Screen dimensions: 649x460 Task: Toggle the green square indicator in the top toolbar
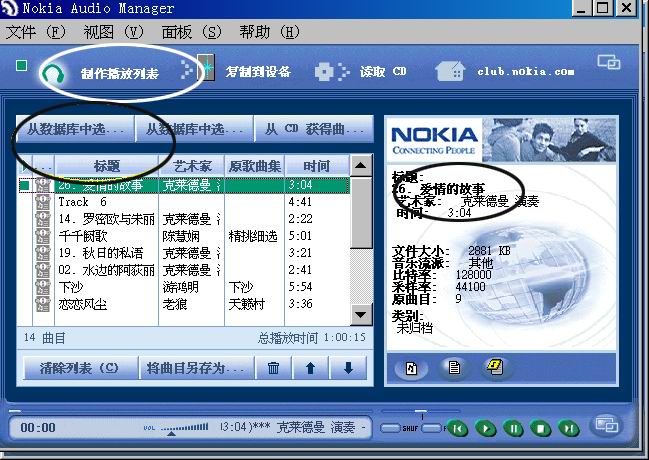click(x=22, y=65)
